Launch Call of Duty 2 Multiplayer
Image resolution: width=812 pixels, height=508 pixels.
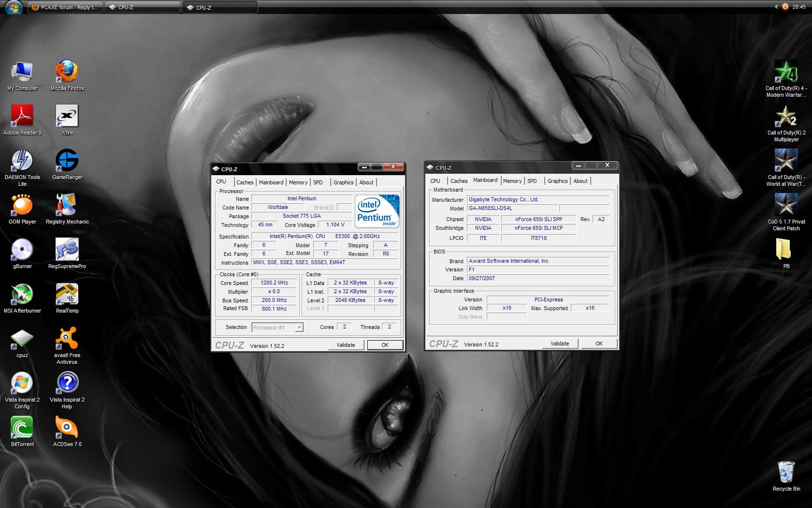pyautogui.click(x=786, y=123)
